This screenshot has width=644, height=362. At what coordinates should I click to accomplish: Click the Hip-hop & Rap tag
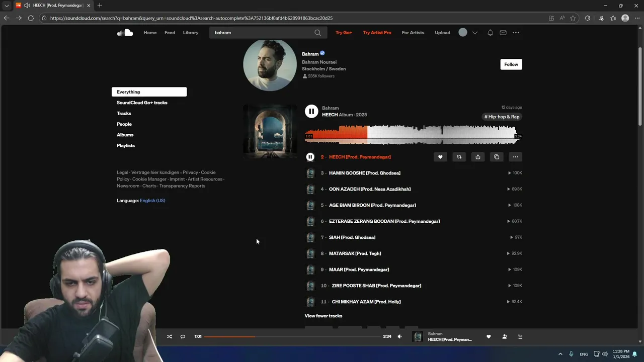502,117
